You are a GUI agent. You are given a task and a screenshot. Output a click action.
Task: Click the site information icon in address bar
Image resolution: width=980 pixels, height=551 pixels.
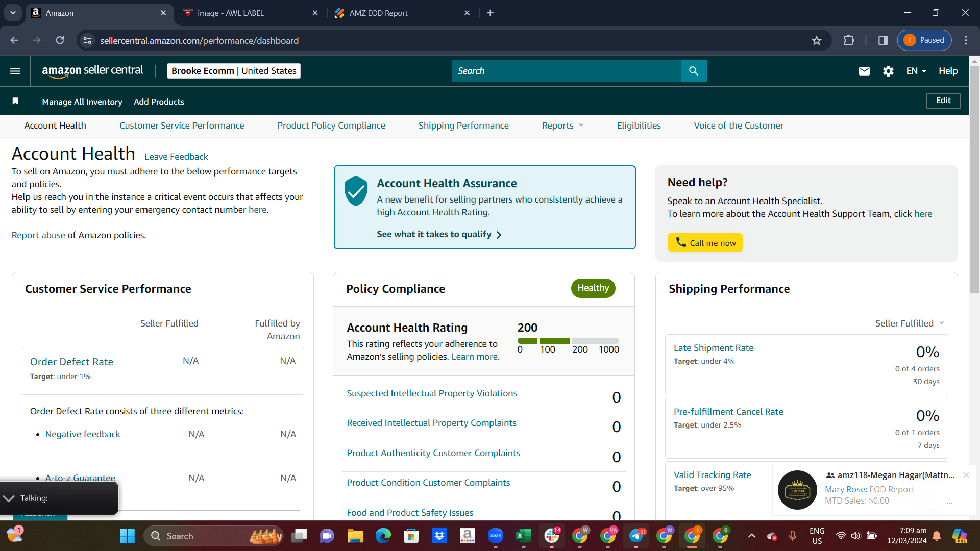(x=88, y=40)
